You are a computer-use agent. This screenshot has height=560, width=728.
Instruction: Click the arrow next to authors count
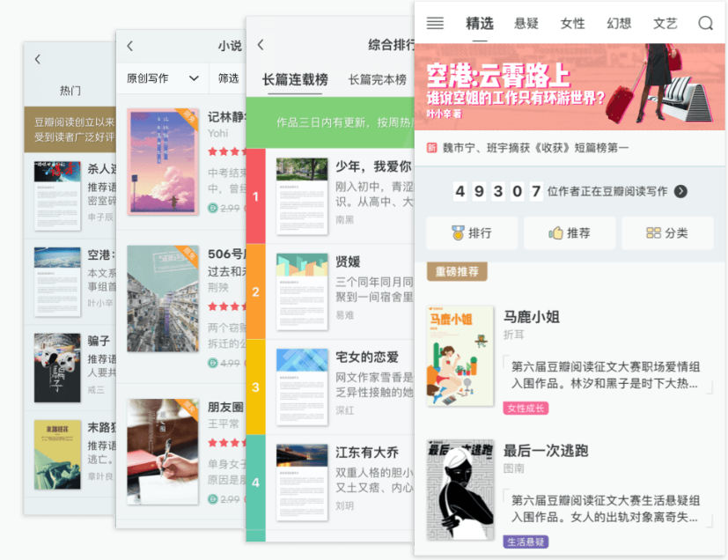pyautogui.click(x=680, y=191)
